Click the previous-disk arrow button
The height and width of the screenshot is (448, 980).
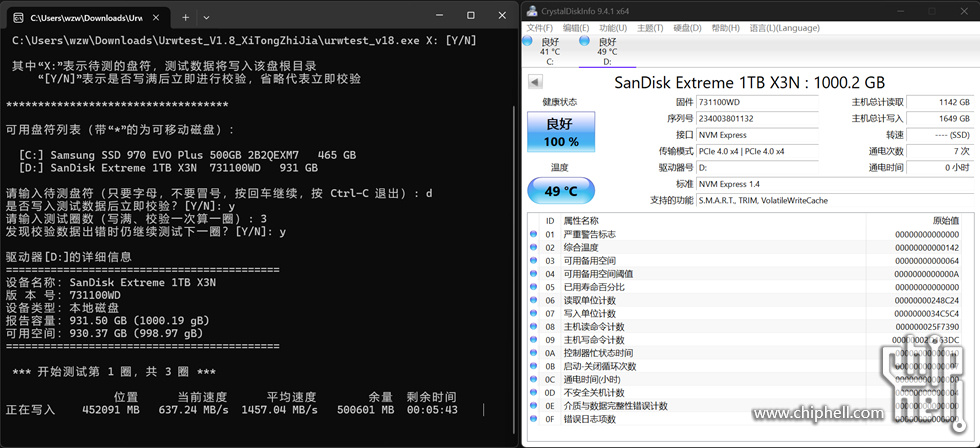point(536,82)
